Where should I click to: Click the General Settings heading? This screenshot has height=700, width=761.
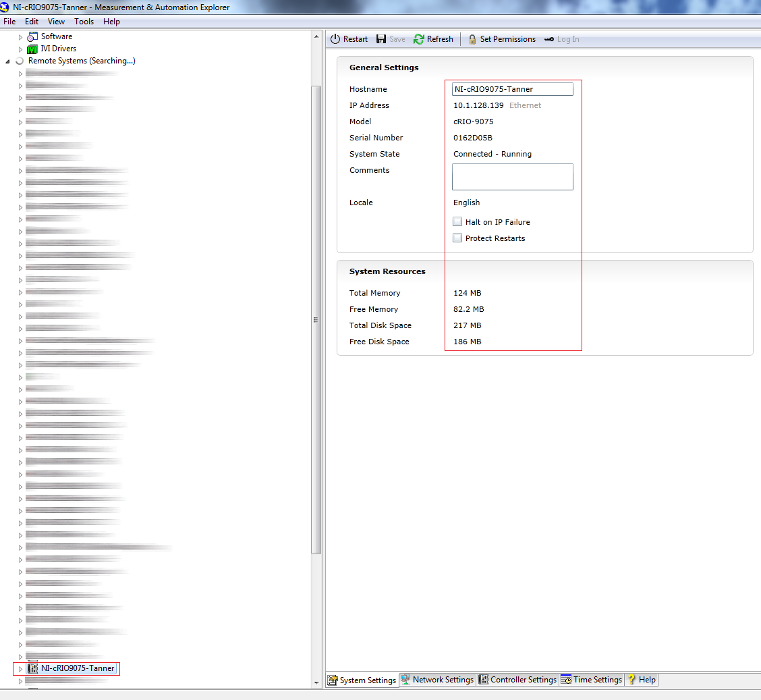[x=384, y=68]
